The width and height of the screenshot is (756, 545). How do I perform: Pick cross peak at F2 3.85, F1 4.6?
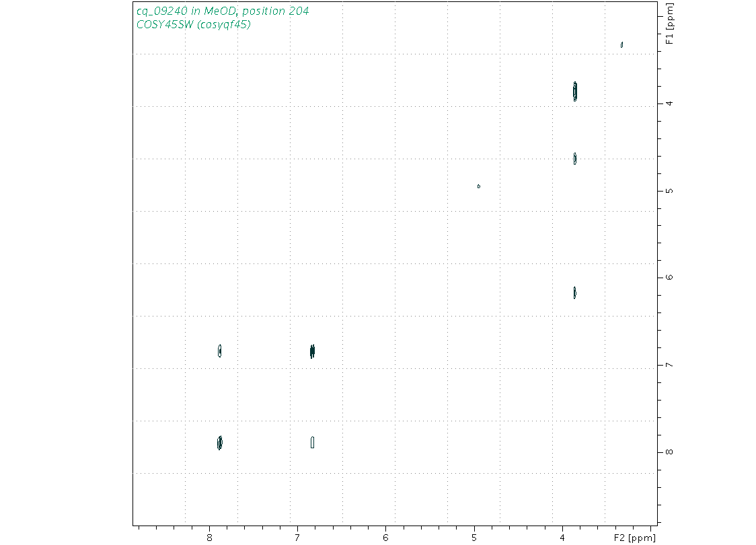[x=575, y=159]
